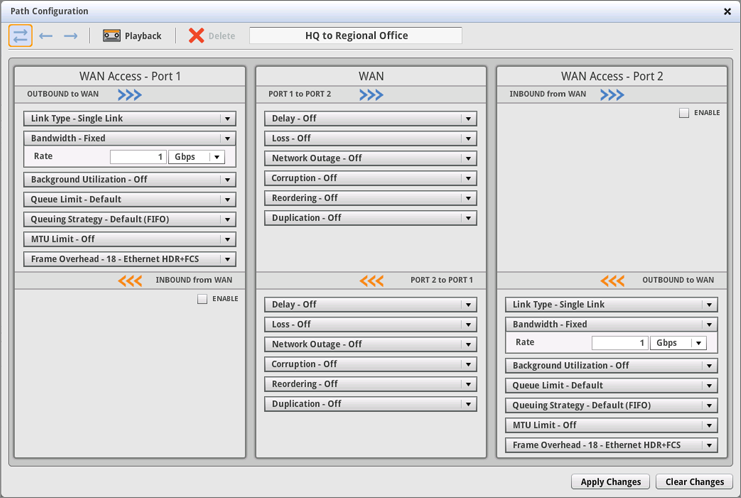Open Port 1 Link Type dropdown
Viewport: 741px width, 498px height.
(x=130, y=119)
